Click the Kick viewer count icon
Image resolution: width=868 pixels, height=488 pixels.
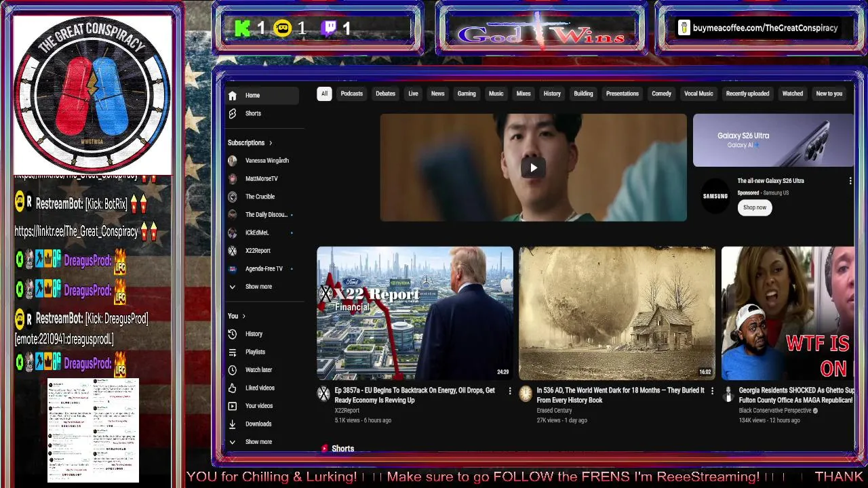point(243,28)
